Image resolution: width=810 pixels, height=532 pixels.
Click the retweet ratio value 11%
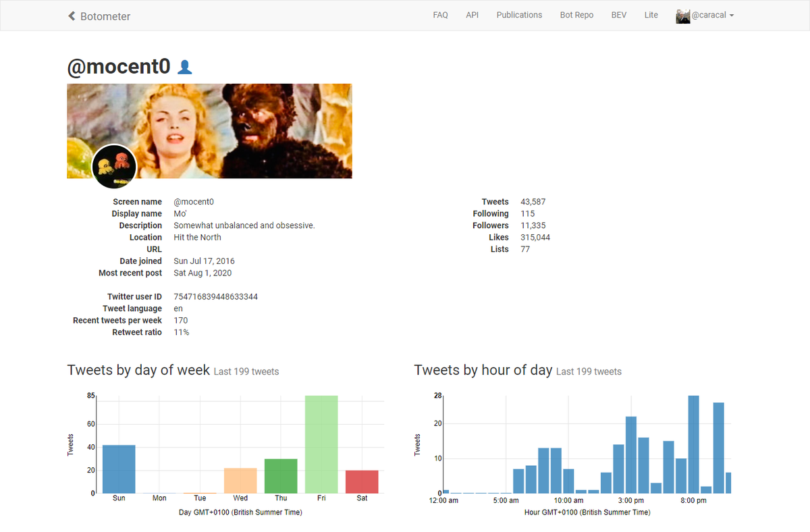point(181,333)
